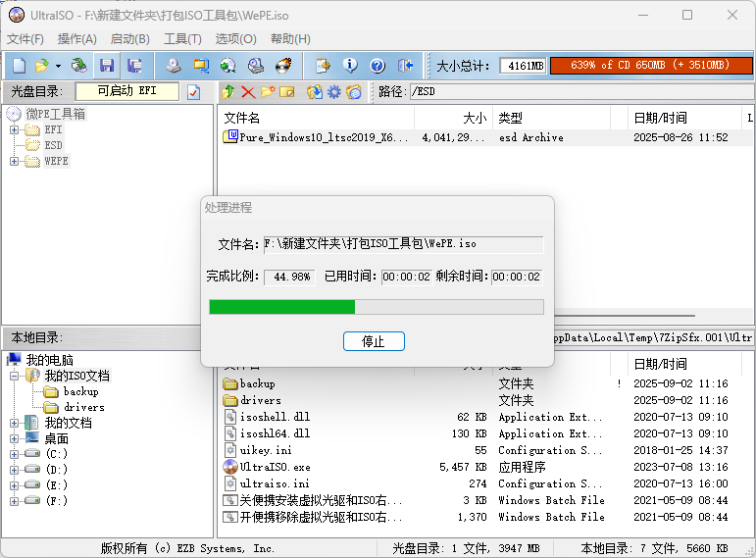Open the dropdown arrow beside Open icon
This screenshot has width=756, height=558.
58,66
